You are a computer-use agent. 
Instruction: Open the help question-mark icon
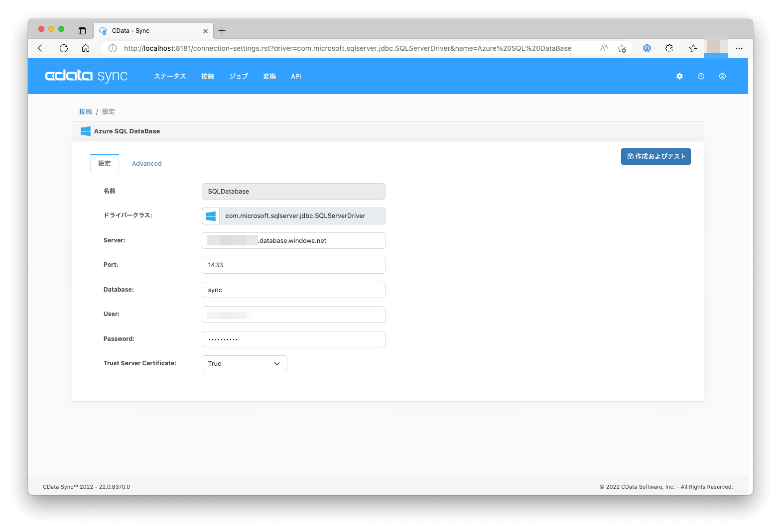701,76
